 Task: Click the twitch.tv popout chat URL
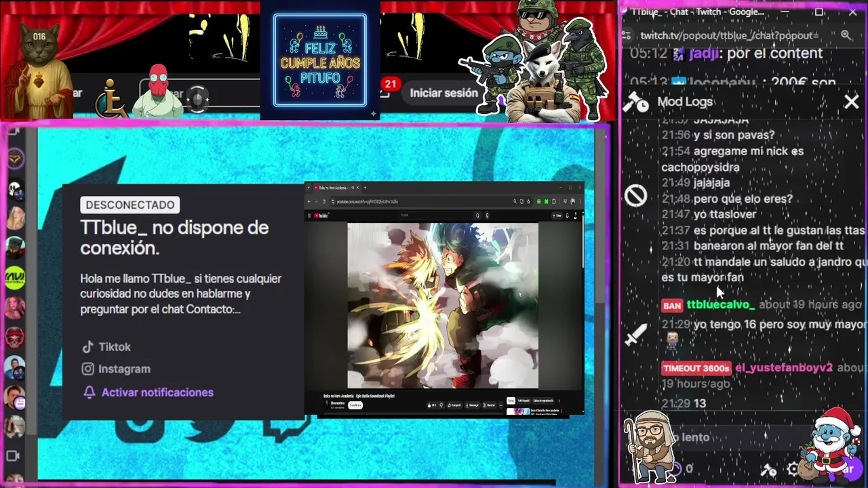[x=729, y=35]
